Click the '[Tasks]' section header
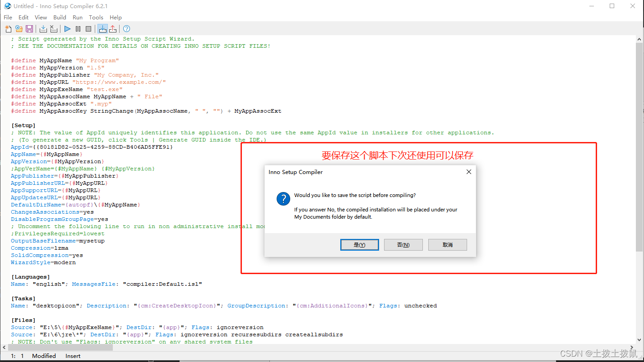The height and width of the screenshot is (362, 644). [23, 298]
